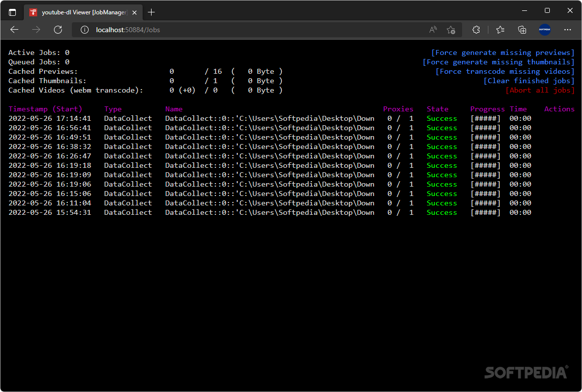This screenshot has height=392, width=582.
Task: Select the job timestamp 2022-05-26 16:15:06
Action: click(50, 194)
